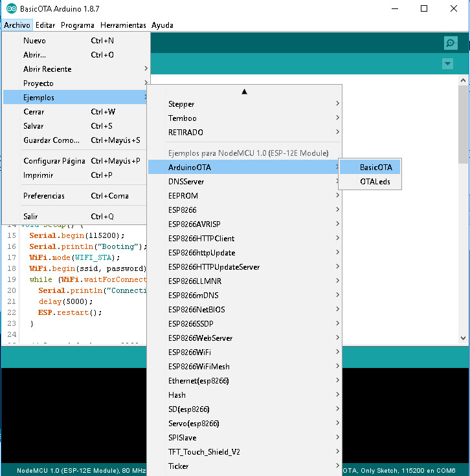Click editor scrollbar down arrow
Image resolution: width=470 pixels, height=476 pixels.
point(463,338)
